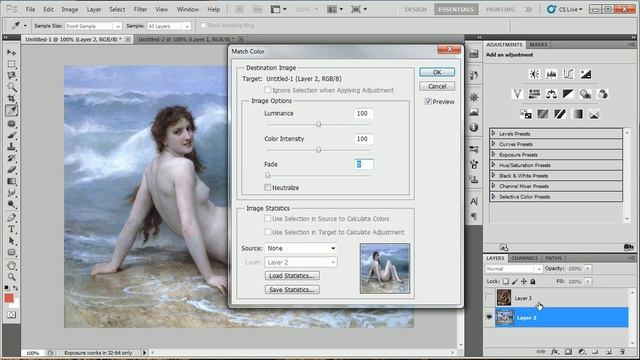Enable the Neutralize checkbox
640x360 pixels.
267,187
